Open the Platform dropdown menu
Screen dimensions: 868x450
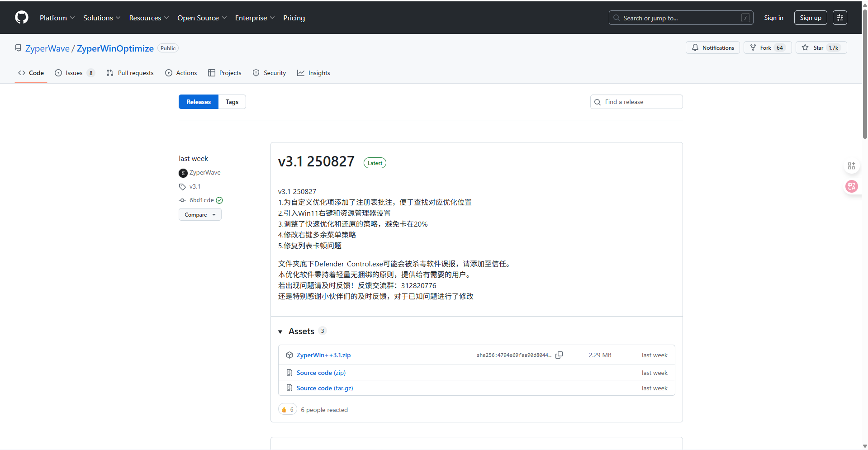[x=57, y=18]
